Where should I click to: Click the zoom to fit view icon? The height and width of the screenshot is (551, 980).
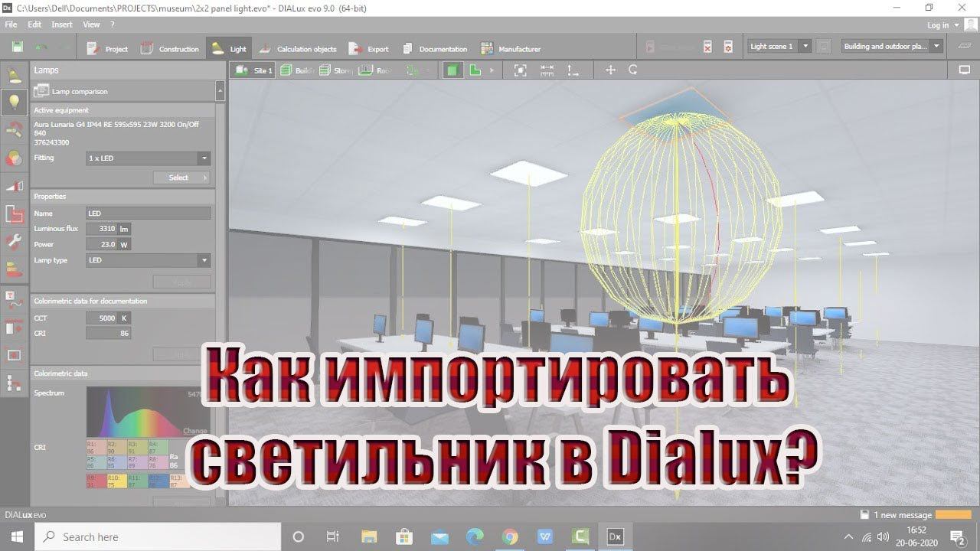pyautogui.click(x=520, y=70)
